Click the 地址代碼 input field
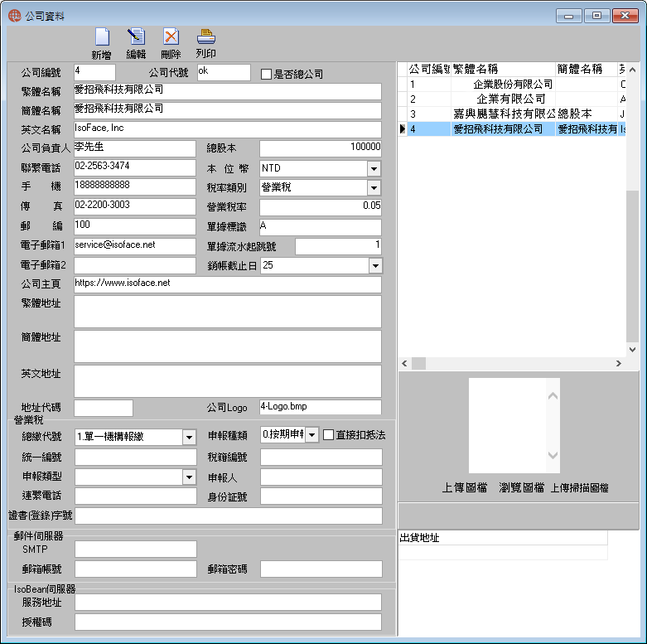 click(104, 408)
